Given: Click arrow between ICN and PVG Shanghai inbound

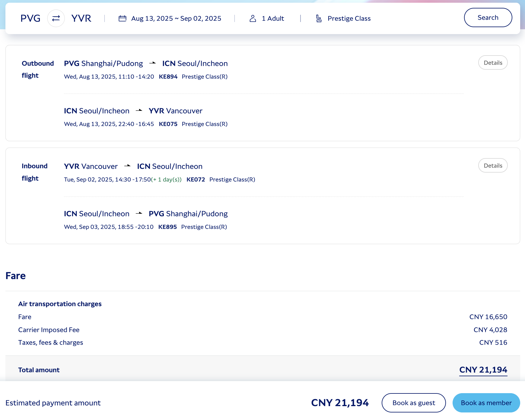Looking at the screenshot, I should pos(139,213).
